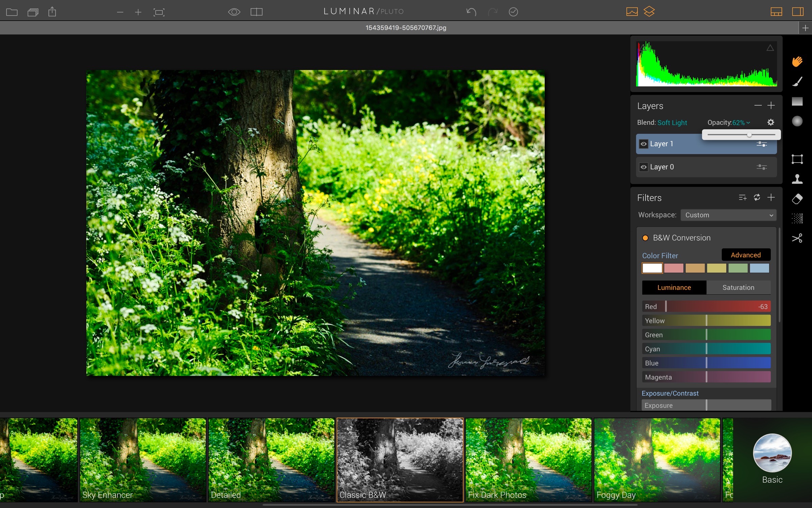Screen dimensions: 812x508
Task: Select the Crop scissors tool
Action: click(x=797, y=238)
